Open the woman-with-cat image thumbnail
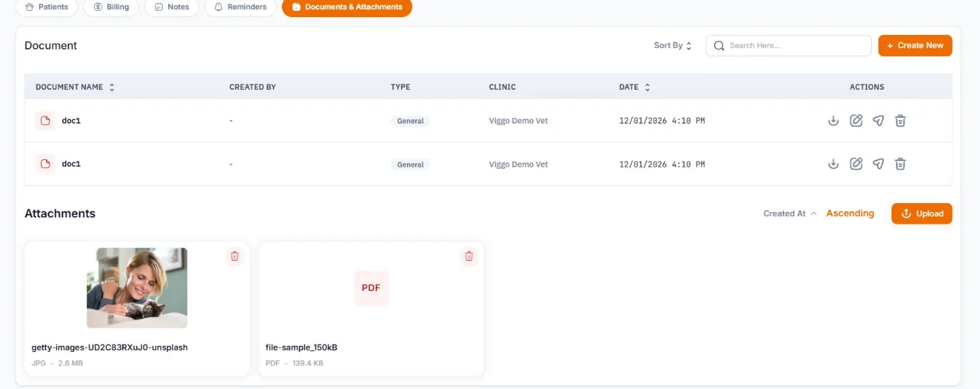The width and height of the screenshot is (980, 389). (137, 288)
